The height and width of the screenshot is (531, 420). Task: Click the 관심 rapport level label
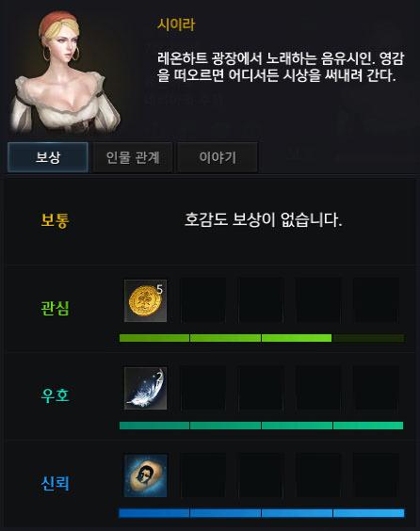(55, 308)
